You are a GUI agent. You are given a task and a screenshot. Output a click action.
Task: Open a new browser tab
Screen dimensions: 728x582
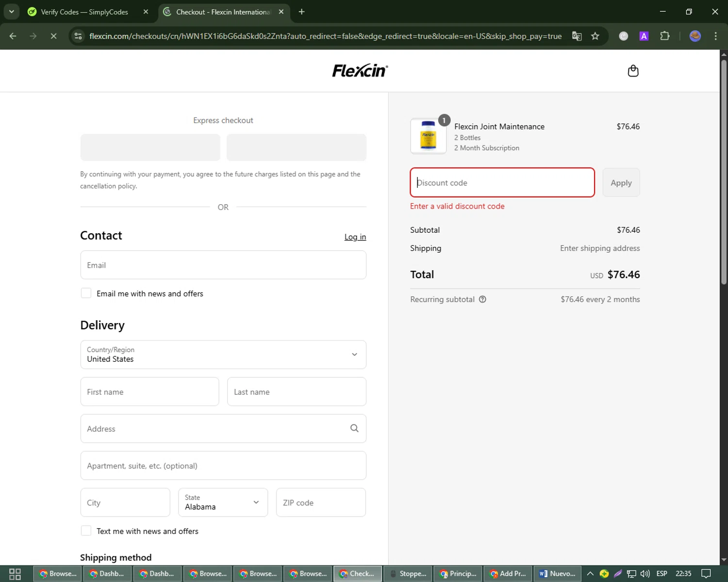click(x=301, y=12)
